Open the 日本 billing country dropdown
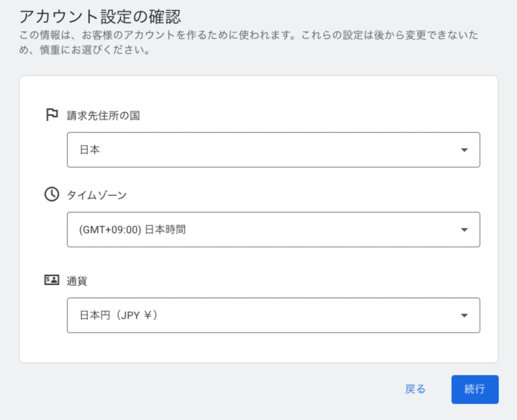The height and width of the screenshot is (420, 517). (273, 150)
